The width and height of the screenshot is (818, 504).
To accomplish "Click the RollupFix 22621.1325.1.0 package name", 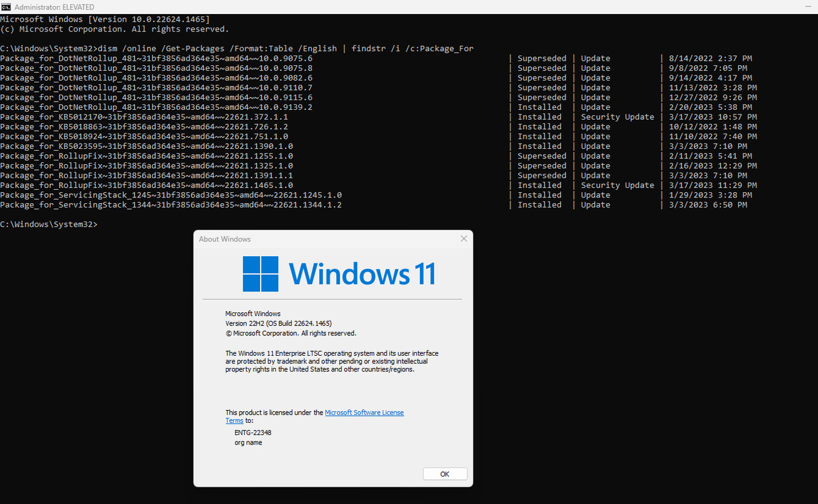I will 146,165.
